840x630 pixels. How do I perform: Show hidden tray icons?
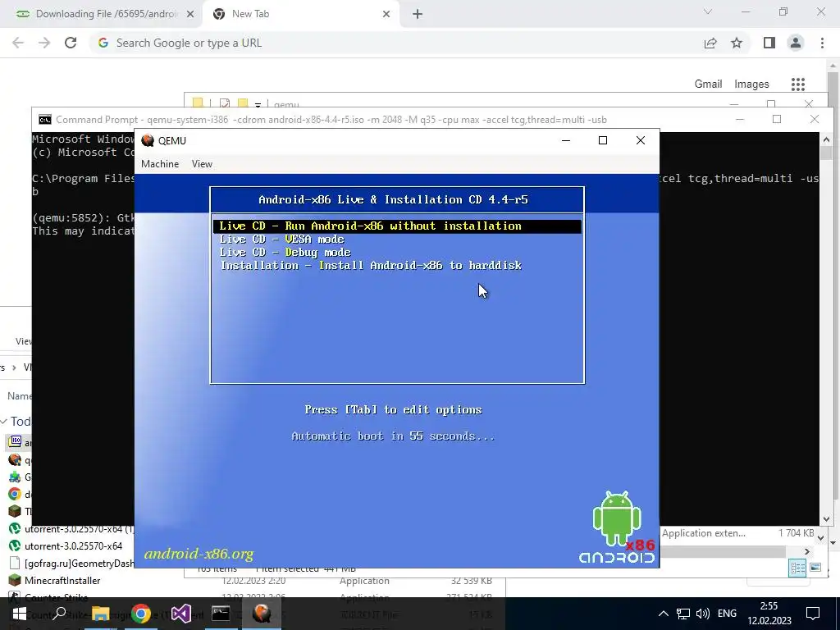[663, 614]
